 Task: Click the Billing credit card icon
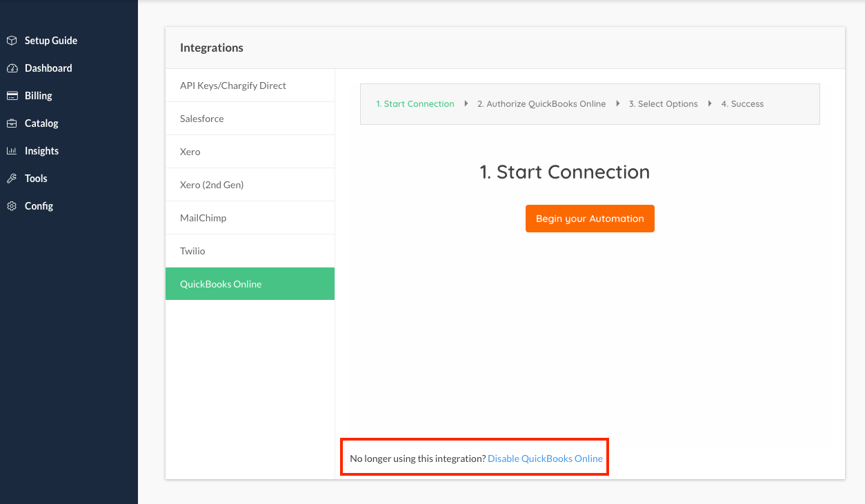tap(12, 96)
